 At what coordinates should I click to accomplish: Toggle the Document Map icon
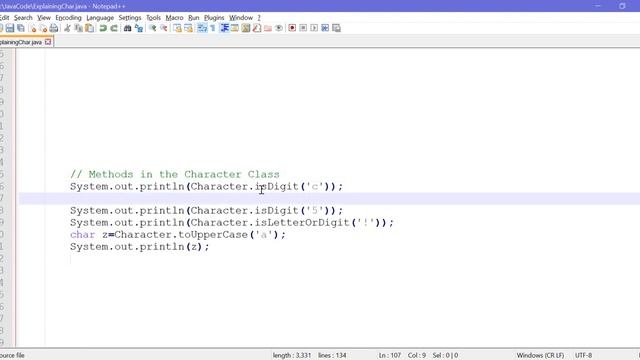[x=246, y=28]
